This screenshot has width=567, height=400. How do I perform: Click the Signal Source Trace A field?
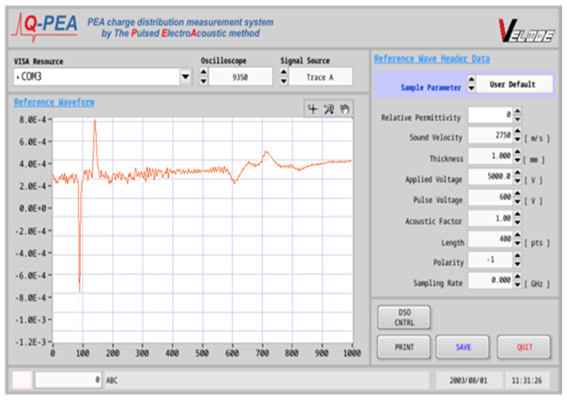pos(320,77)
